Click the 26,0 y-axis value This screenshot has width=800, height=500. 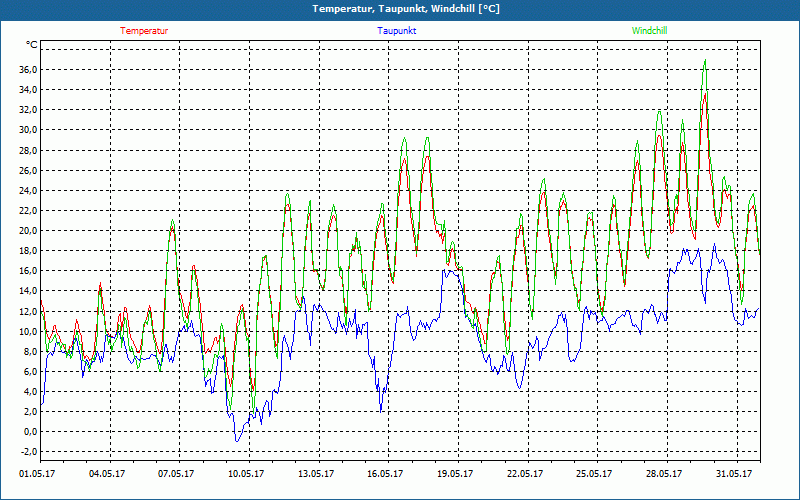coord(29,170)
